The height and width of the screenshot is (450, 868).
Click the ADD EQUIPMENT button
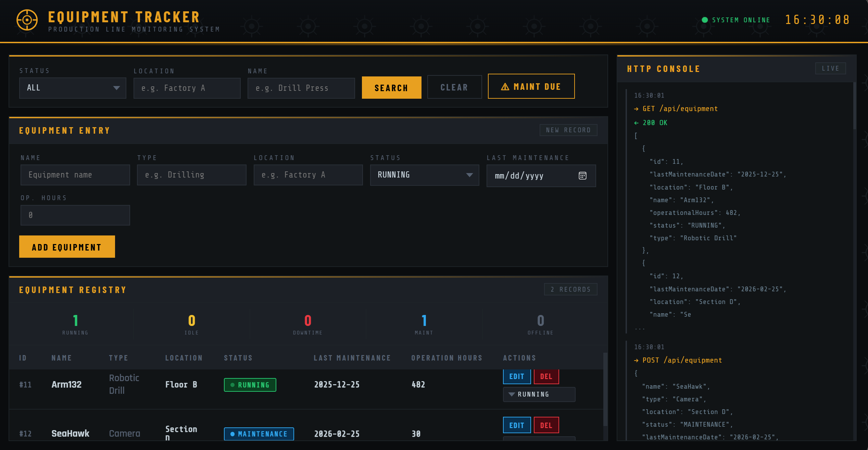tap(67, 247)
